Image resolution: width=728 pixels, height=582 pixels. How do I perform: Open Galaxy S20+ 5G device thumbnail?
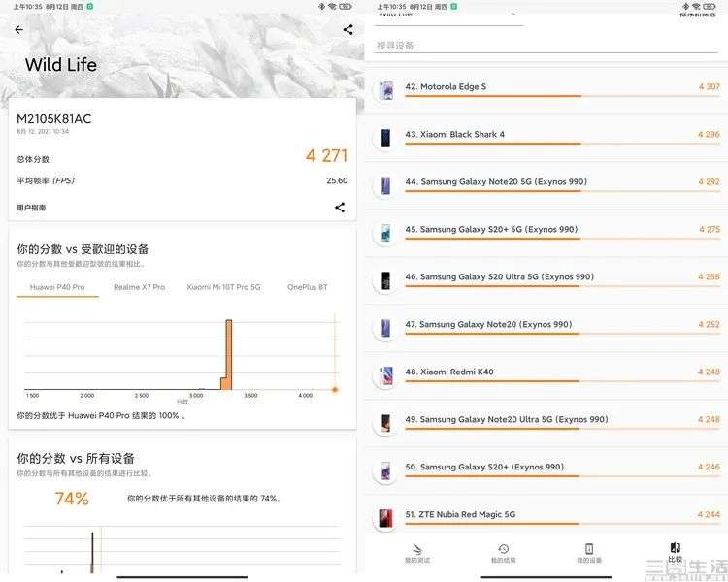pos(385,233)
